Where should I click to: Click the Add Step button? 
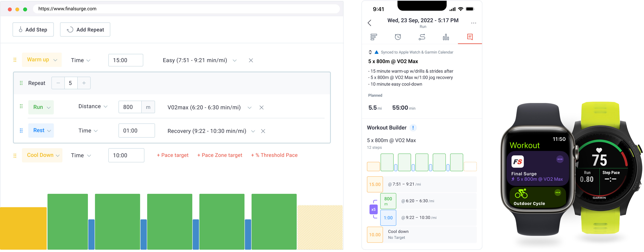[33, 29]
